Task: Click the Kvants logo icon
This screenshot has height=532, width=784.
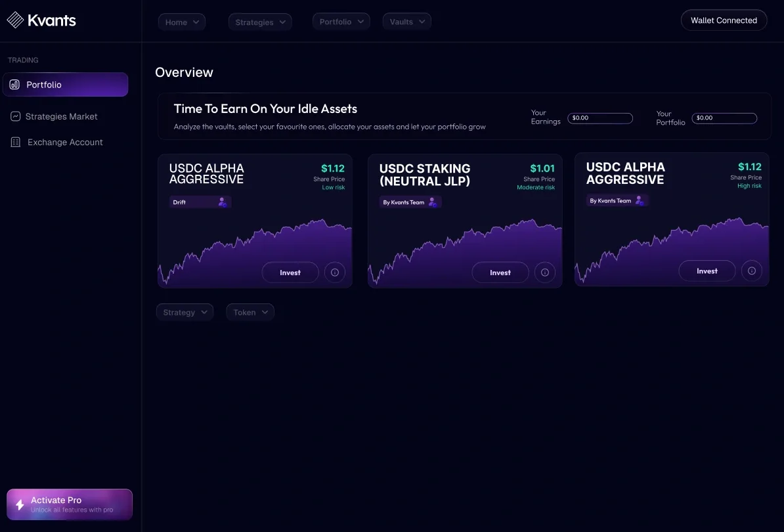Action: coord(15,20)
